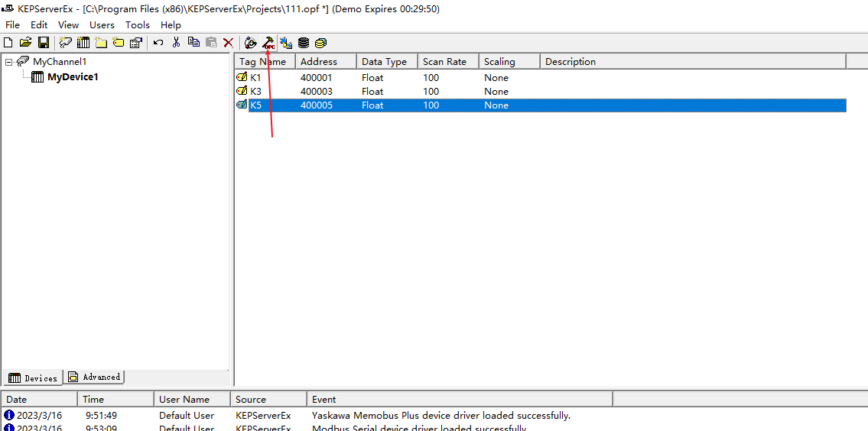Add a new tag
868x431 pixels.
(119, 43)
